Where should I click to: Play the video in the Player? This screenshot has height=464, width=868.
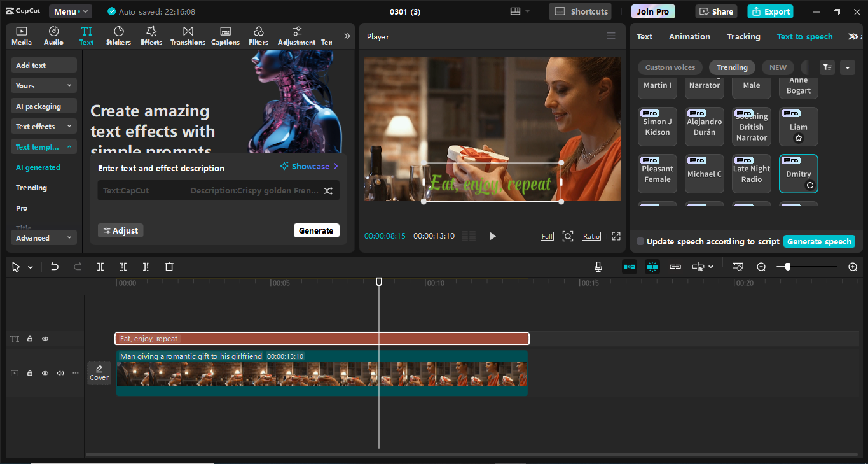[x=492, y=236]
